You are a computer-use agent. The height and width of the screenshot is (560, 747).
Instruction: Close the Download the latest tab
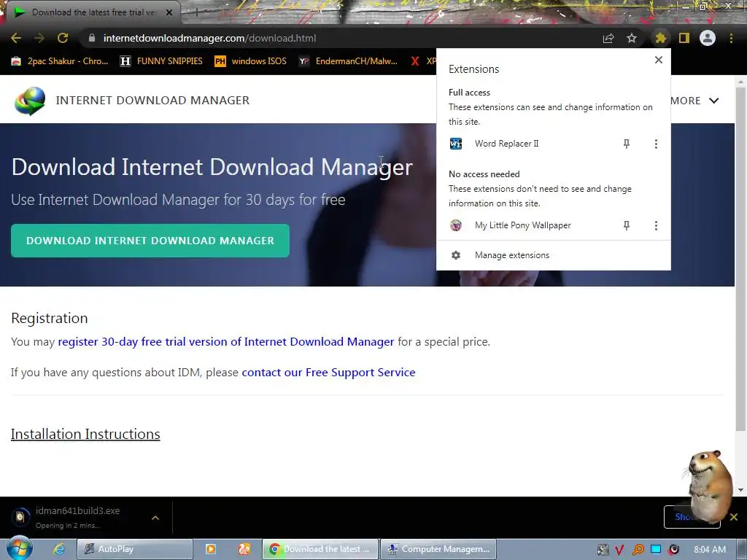coord(169,12)
